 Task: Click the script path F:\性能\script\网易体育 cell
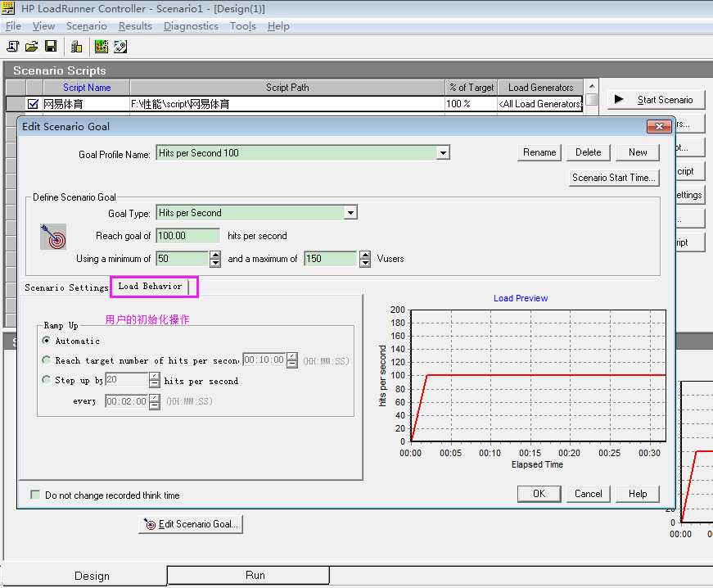[x=287, y=104]
